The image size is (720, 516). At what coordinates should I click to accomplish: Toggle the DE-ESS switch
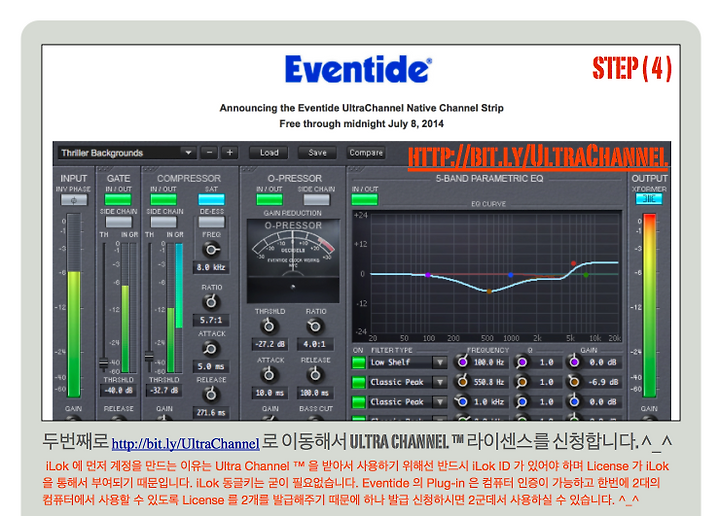pyautogui.click(x=211, y=222)
